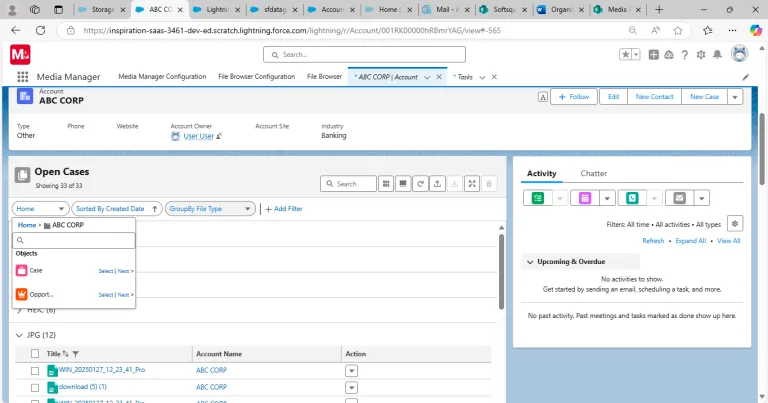768x403 pixels.
Task: Open the user profile avatar
Action: 740,53
